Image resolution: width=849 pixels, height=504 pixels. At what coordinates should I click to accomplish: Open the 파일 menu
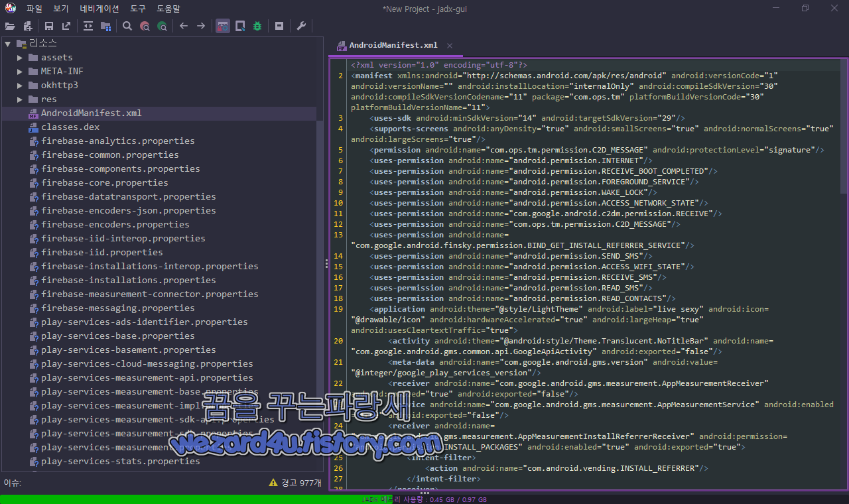[34, 9]
